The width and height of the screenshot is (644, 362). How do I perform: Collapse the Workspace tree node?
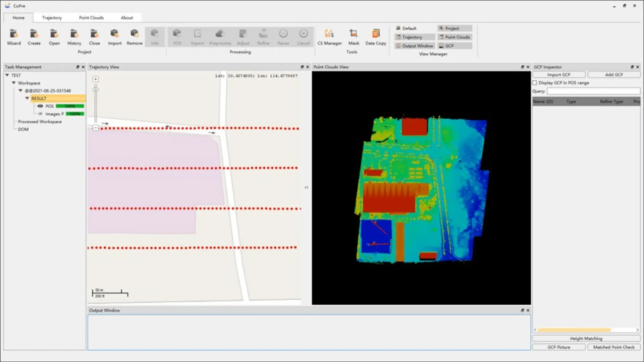pos(14,83)
